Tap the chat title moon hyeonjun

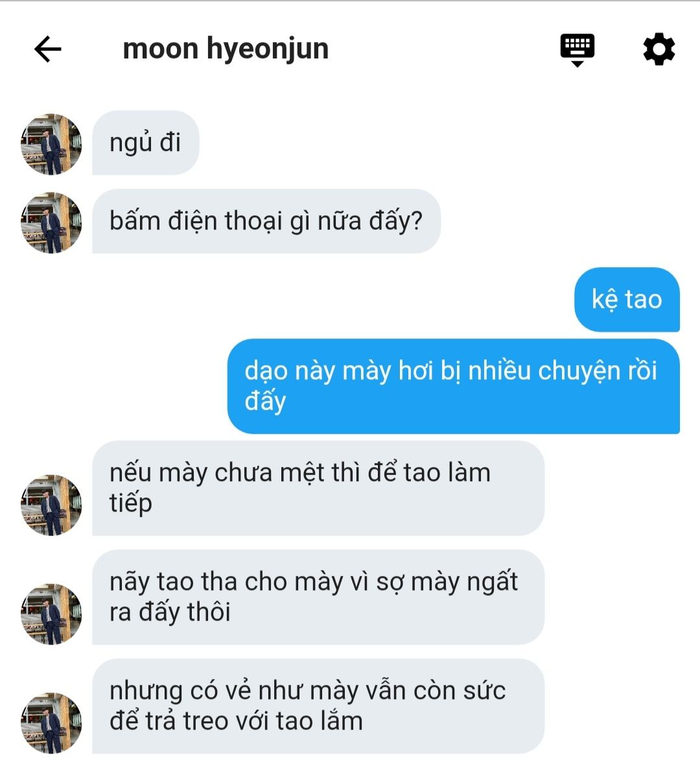pos(226,49)
